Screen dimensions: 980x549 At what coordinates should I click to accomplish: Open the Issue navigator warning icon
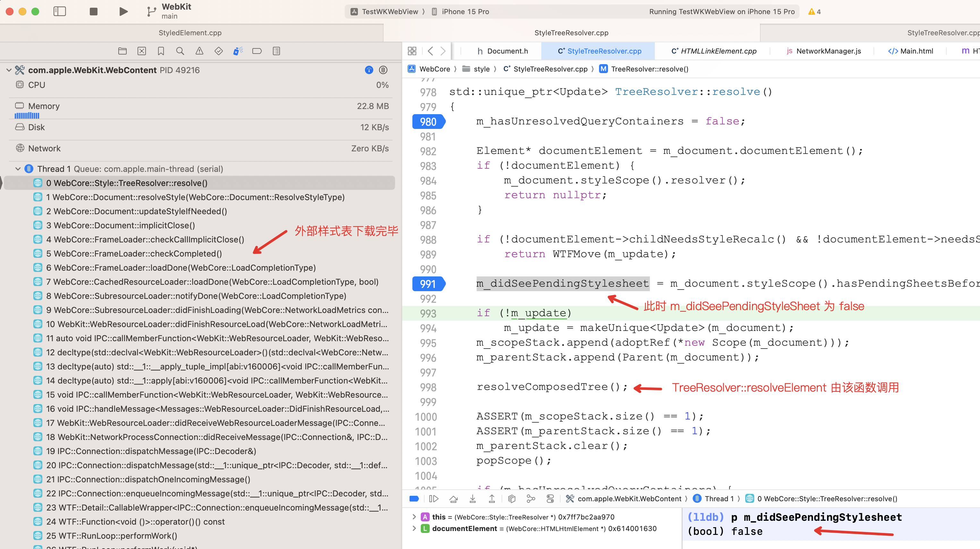(199, 51)
